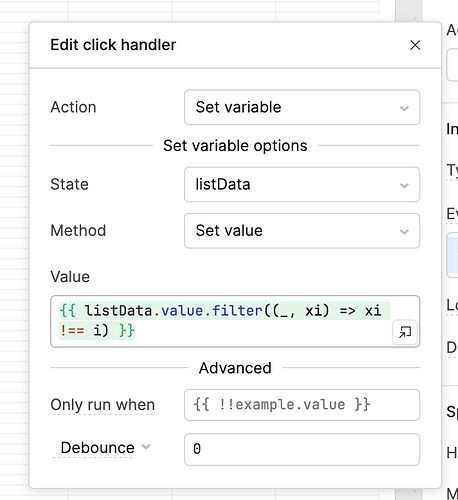Open the Method dropdown showing Set value
The height and width of the screenshot is (500, 458).
(x=302, y=231)
